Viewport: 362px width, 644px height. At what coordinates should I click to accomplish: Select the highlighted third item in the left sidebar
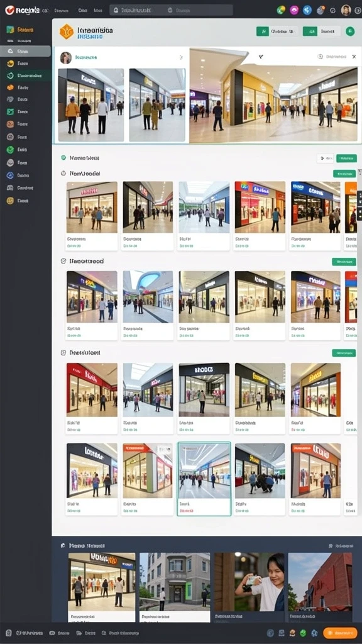click(25, 52)
